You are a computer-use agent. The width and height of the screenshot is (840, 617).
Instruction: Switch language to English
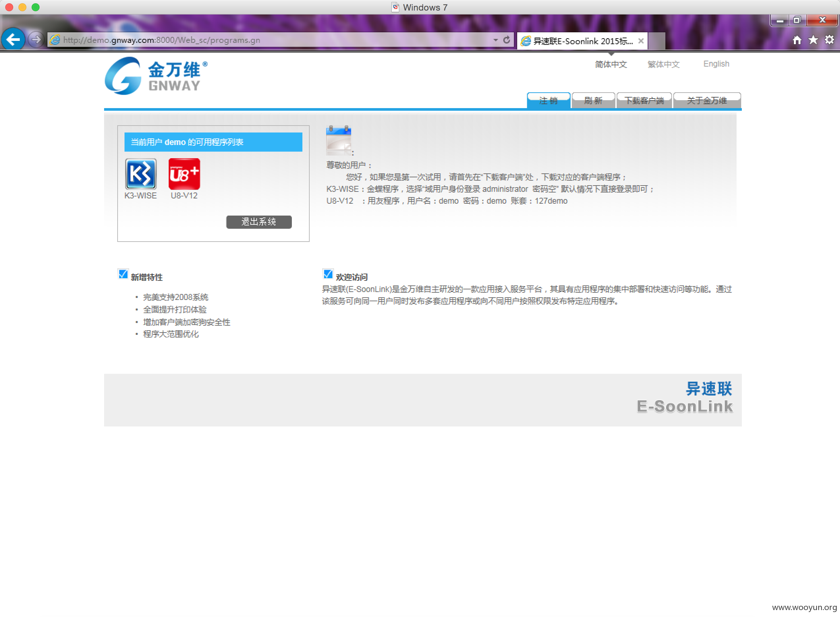pyautogui.click(x=716, y=64)
